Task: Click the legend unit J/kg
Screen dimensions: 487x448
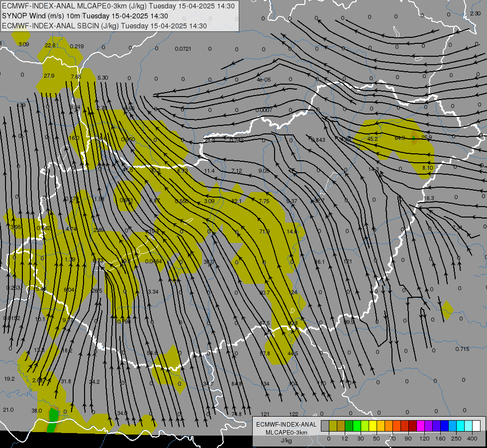Action: coord(286,441)
